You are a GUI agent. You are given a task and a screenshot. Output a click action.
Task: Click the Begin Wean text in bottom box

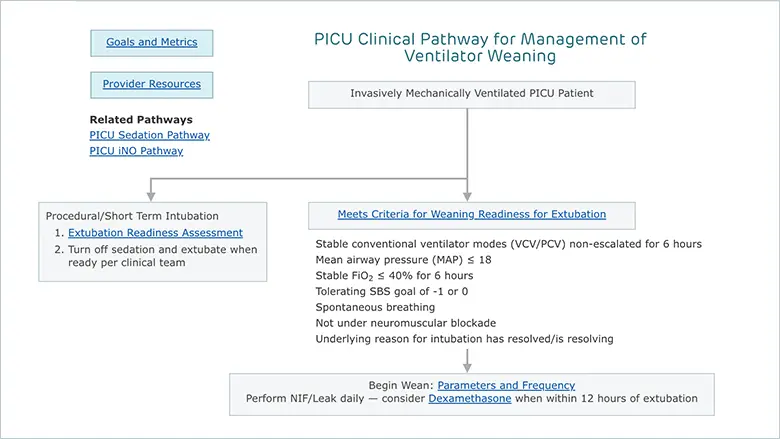tap(401, 385)
